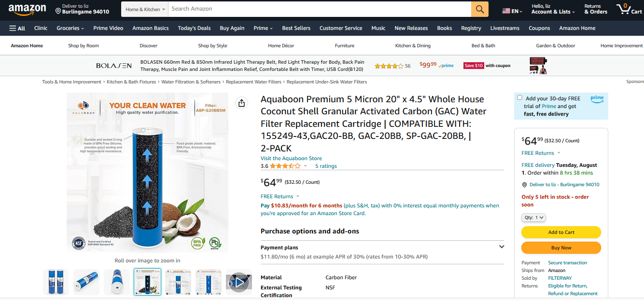
Task: Click the Buy Now button
Action: click(561, 247)
